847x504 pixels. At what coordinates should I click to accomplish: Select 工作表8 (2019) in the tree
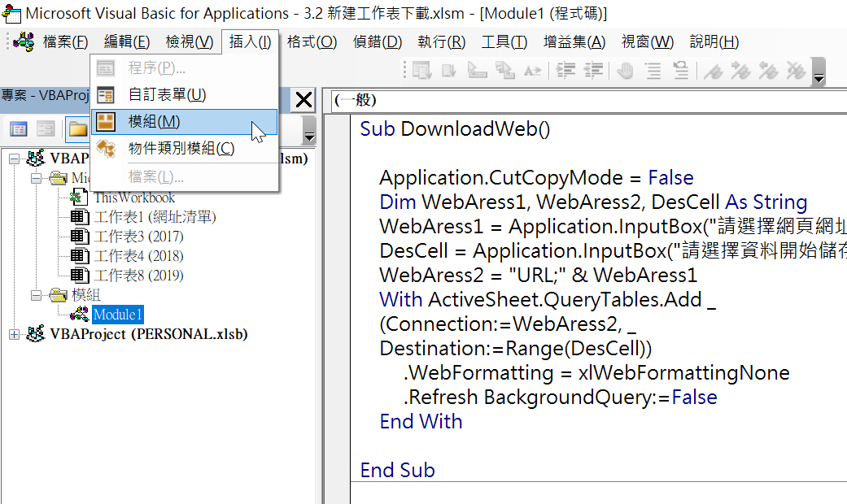click(x=139, y=276)
